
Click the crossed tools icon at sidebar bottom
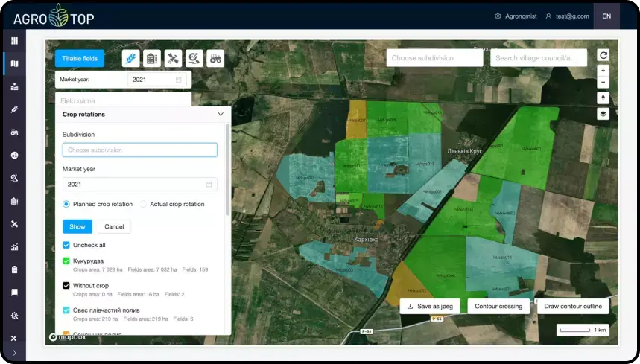[x=14, y=339]
